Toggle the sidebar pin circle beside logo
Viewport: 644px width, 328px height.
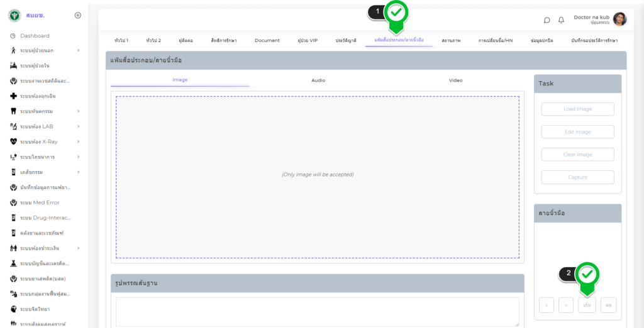pyautogui.click(x=78, y=15)
